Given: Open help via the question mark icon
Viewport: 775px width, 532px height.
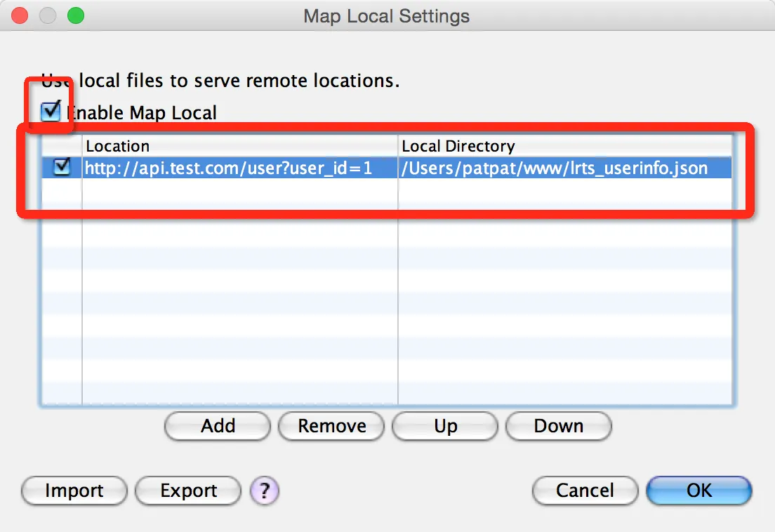Looking at the screenshot, I should click(264, 491).
